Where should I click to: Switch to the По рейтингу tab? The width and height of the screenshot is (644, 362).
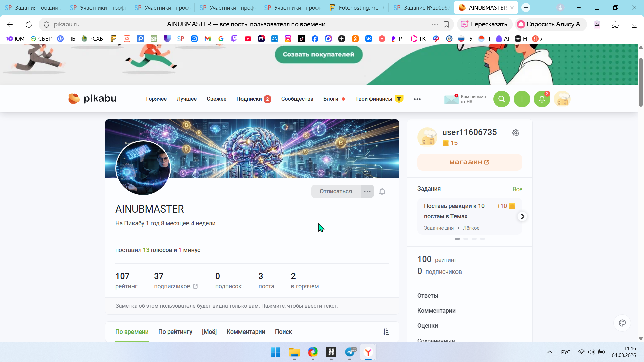tap(175, 332)
